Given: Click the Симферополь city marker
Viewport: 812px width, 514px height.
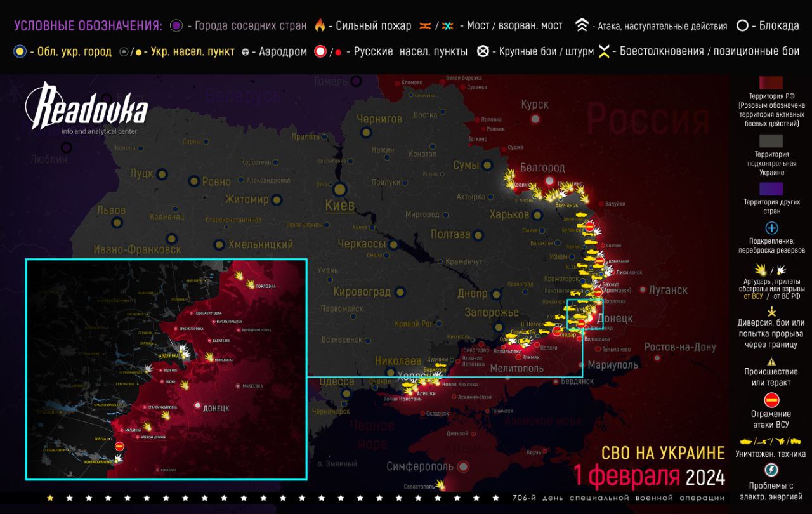Looking at the screenshot, I should point(463,467).
